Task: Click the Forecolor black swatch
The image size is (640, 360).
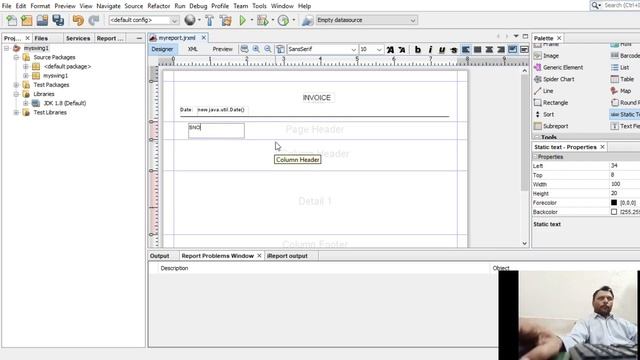Action: tap(614, 202)
